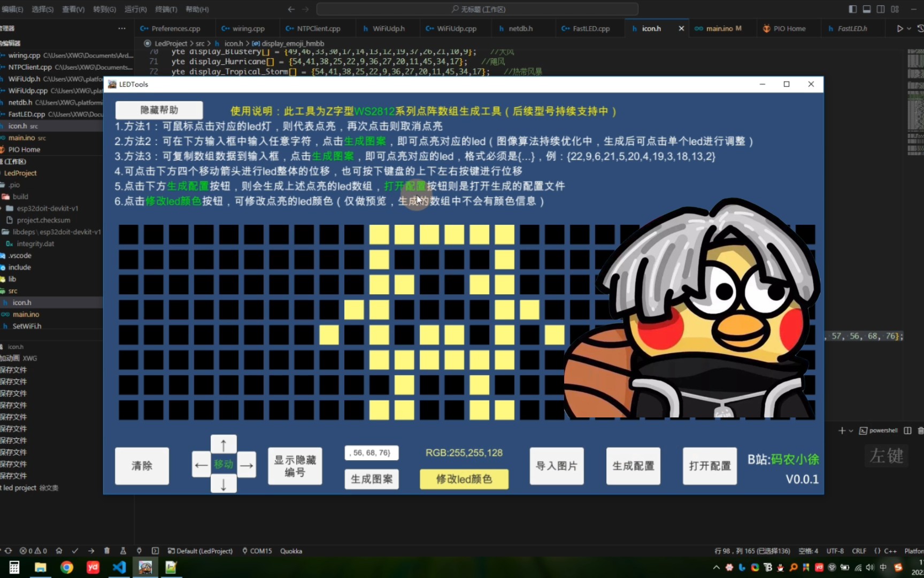Turn off the rightmost lit yellow LED
Image resolution: width=924 pixels, height=578 pixels.
tap(555, 335)
